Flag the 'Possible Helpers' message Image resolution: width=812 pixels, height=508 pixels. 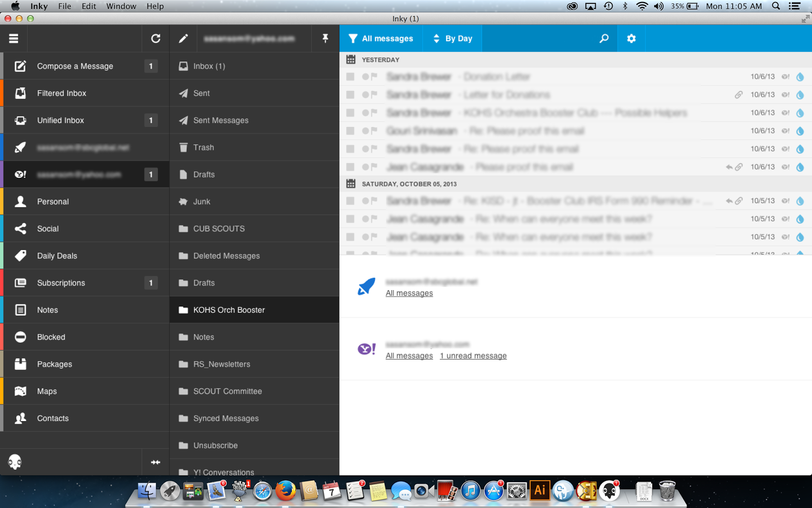click(374, 113)
